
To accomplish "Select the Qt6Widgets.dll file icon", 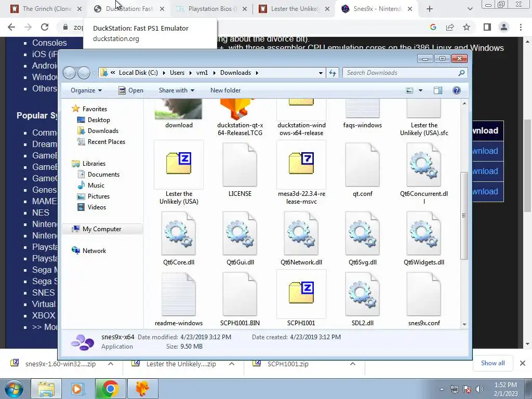I will [424, 233].
